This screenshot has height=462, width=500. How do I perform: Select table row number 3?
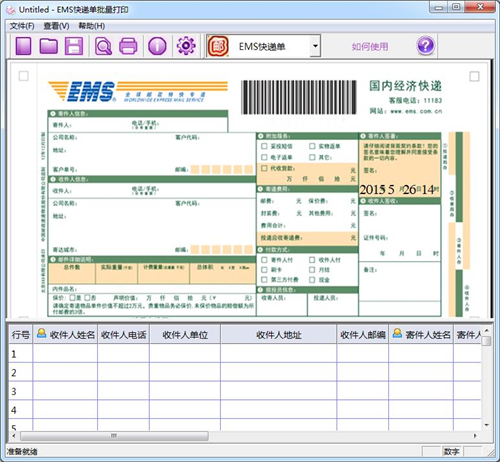pyautogui.click(x=21, y=391)
